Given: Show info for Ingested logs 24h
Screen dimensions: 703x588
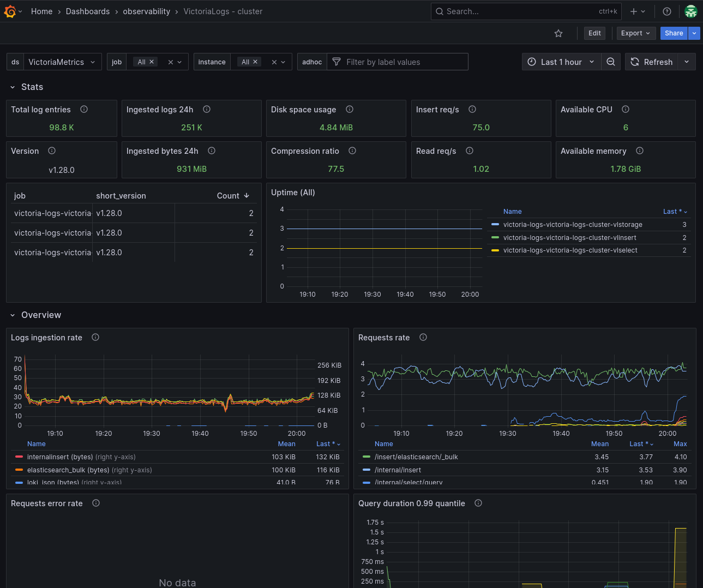Looking at the screenshot, I should point(207,109).
